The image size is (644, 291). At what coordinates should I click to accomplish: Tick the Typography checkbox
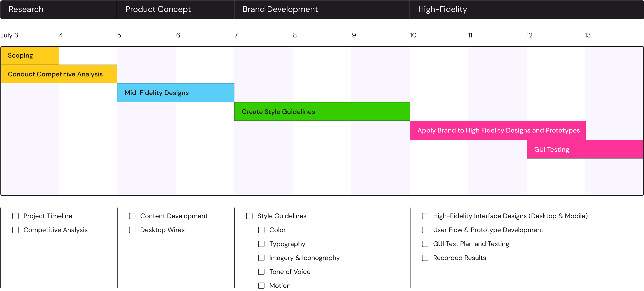(x=261, y=244)
